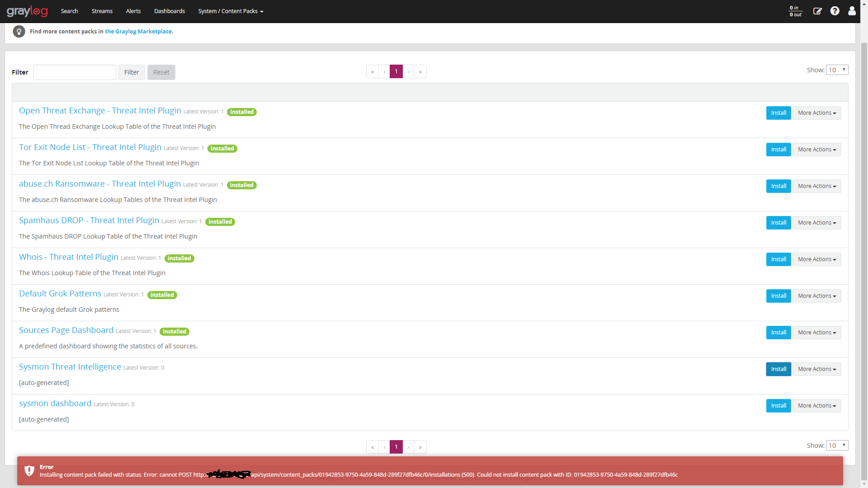Open the user profile icon
The height and width of the screenshot is (488, 868).
pyautogui.click(x=852, y=11)
